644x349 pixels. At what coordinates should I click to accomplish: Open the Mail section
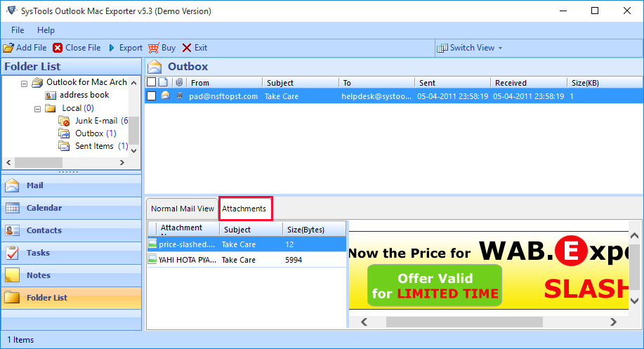pyautogui.click(x=72, y=185)
